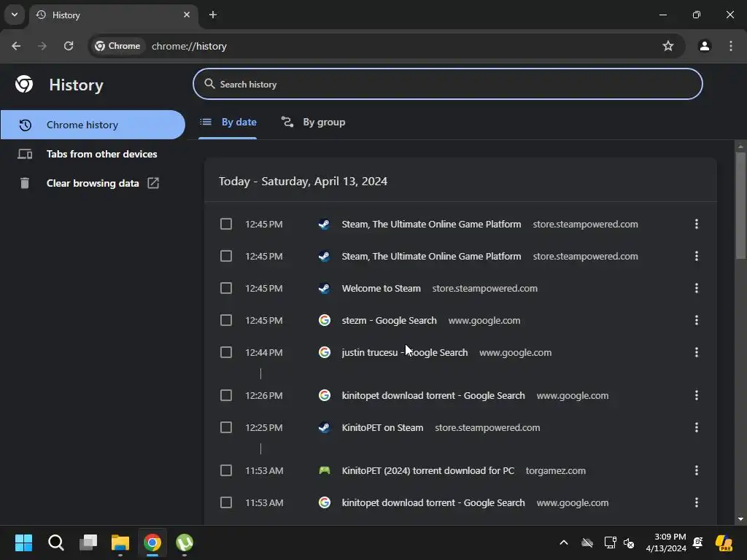The height and width of the screenshot is (560, 747).
Task: Click the Chrome site info chip
Action: coord(117,46)
